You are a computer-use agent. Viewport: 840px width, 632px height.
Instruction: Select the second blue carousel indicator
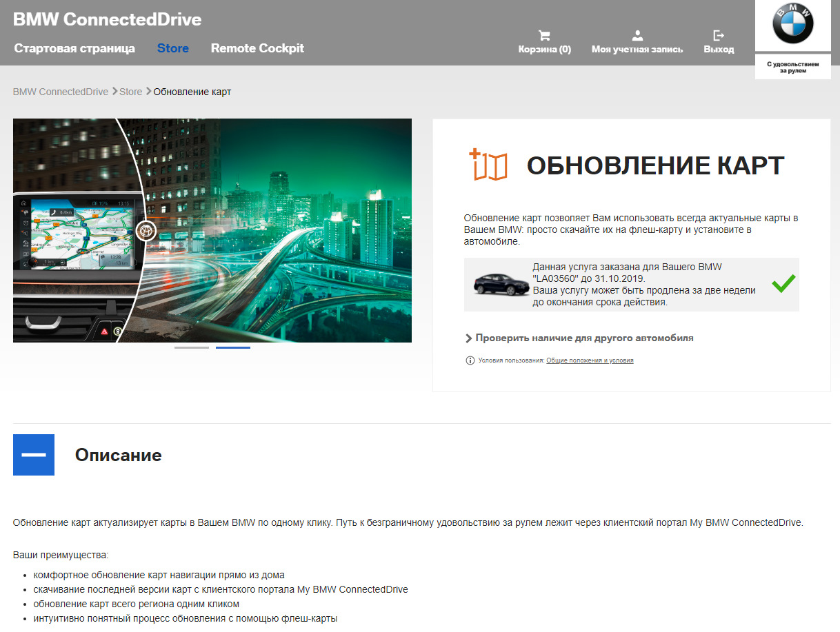click(233, 347)
